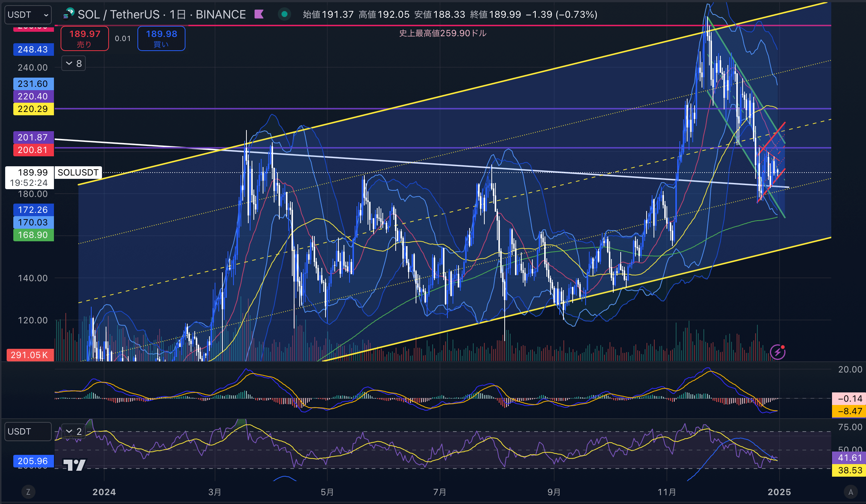
Task: Click the TradingView logo
Action: point(74,465)
